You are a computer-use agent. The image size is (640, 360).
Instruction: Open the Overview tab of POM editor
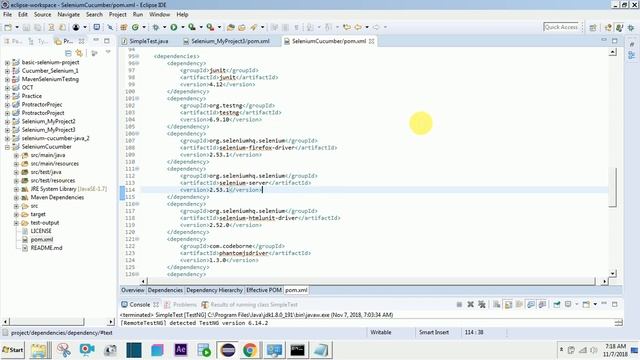pos(133,290)
